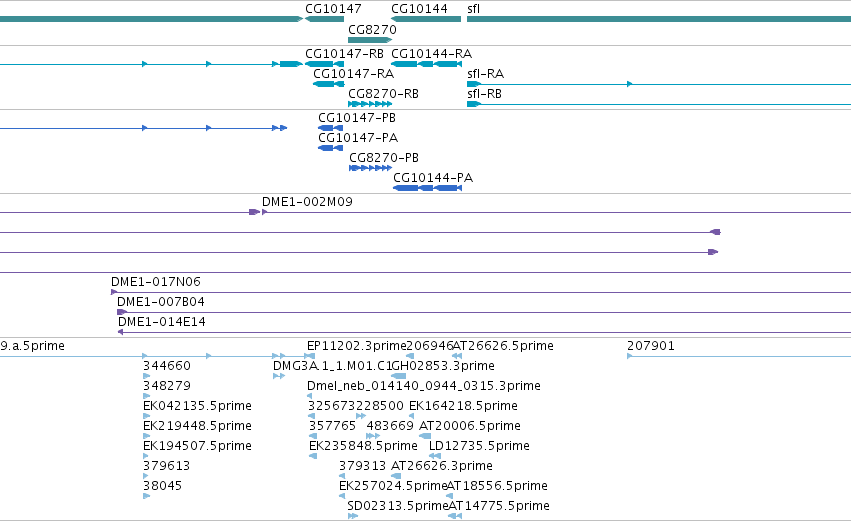Click the CG10144-PA protein label
851x521 pixels.
click(433, 177)
